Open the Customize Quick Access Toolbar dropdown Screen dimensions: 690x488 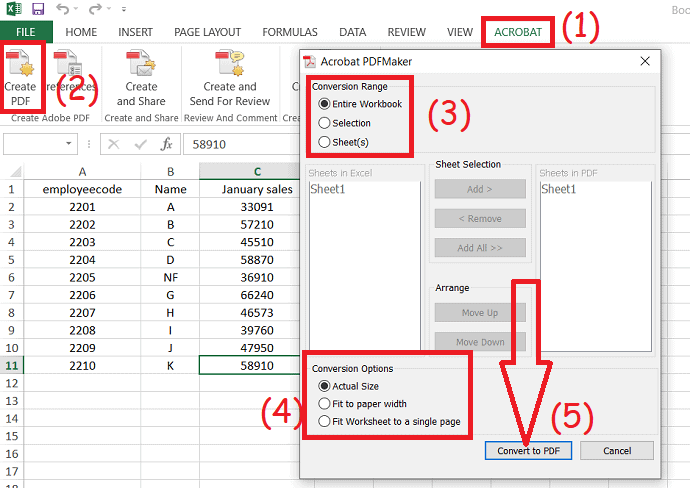tap(123, 10)
